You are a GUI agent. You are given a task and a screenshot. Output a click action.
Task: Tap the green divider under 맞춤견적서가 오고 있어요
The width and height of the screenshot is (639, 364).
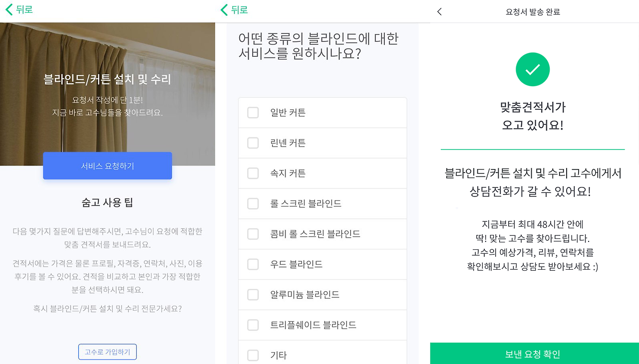[x=533, y=149]
